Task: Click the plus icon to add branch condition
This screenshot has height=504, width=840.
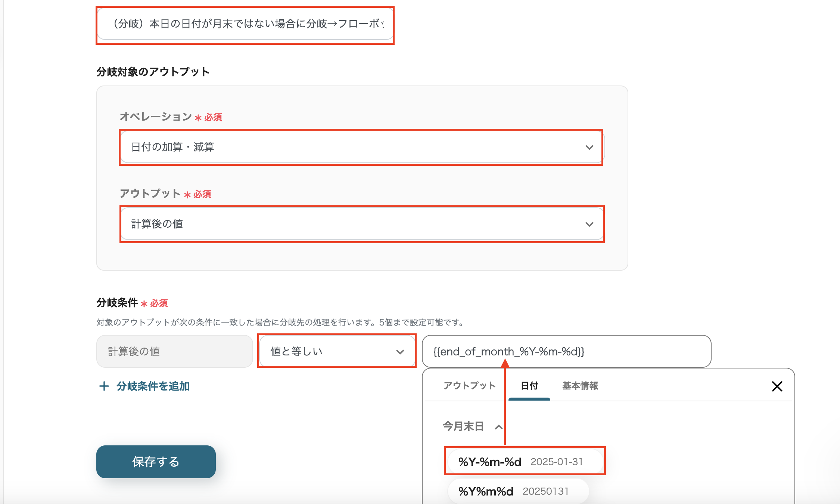Action: [104, 386]
